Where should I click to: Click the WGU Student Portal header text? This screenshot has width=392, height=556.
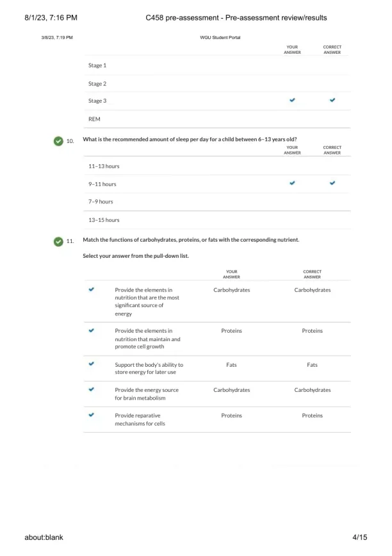(220, 38)
